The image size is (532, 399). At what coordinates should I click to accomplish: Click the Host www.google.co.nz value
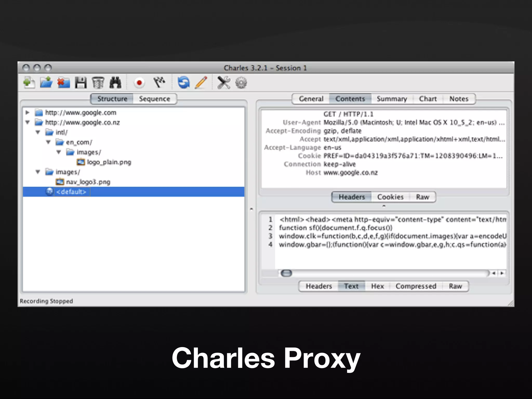pyautogui.click(x=350, y=172)
